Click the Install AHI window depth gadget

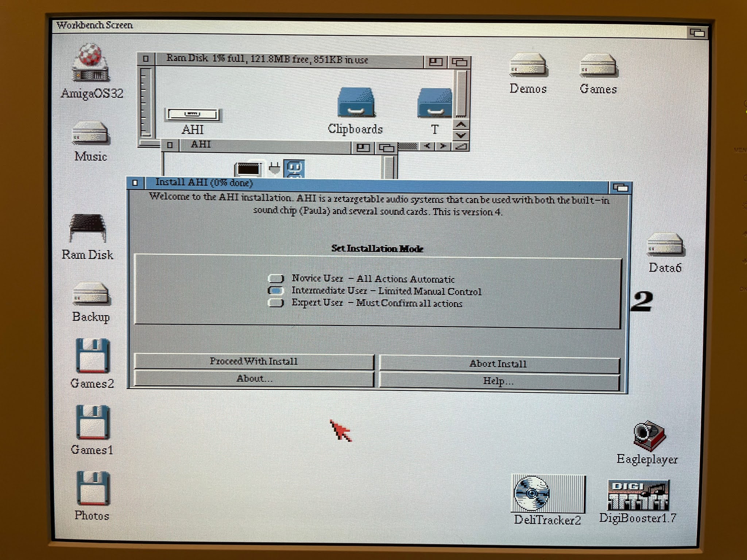(620, 188)
